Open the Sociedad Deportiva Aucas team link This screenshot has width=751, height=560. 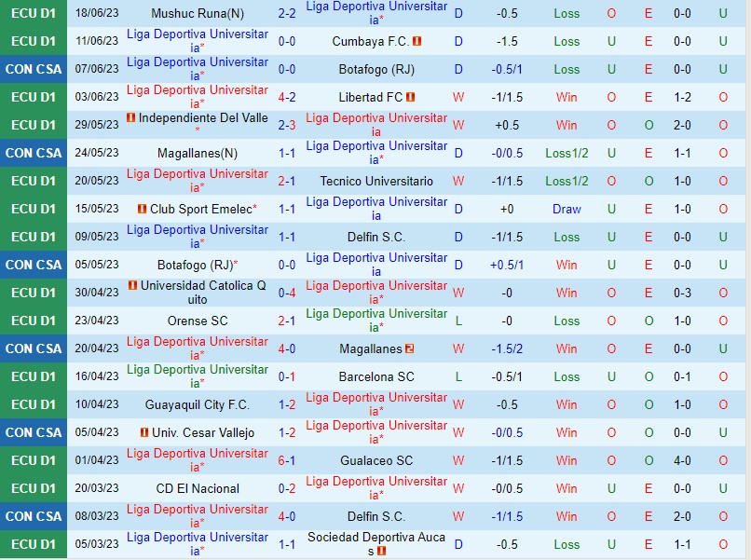click(376, 544)
